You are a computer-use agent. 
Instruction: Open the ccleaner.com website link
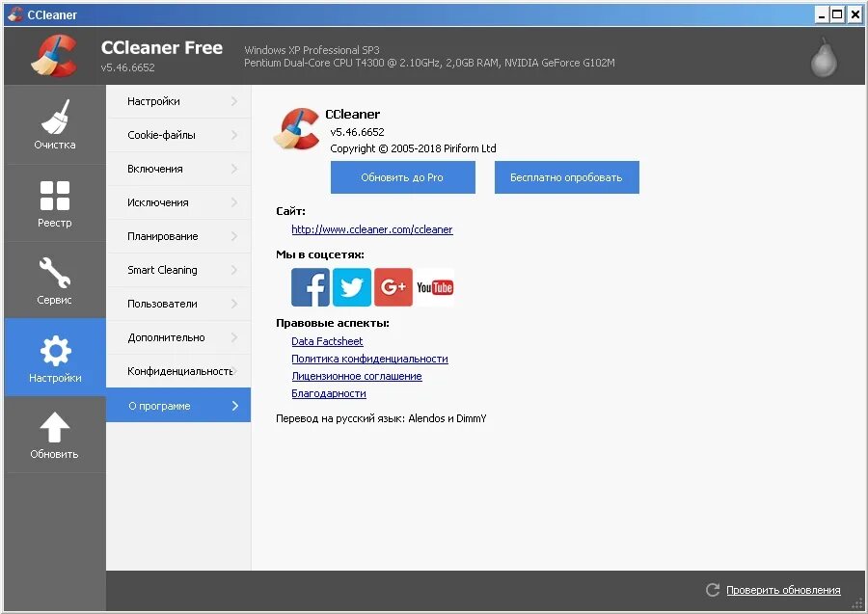click(x=372, y=229)
